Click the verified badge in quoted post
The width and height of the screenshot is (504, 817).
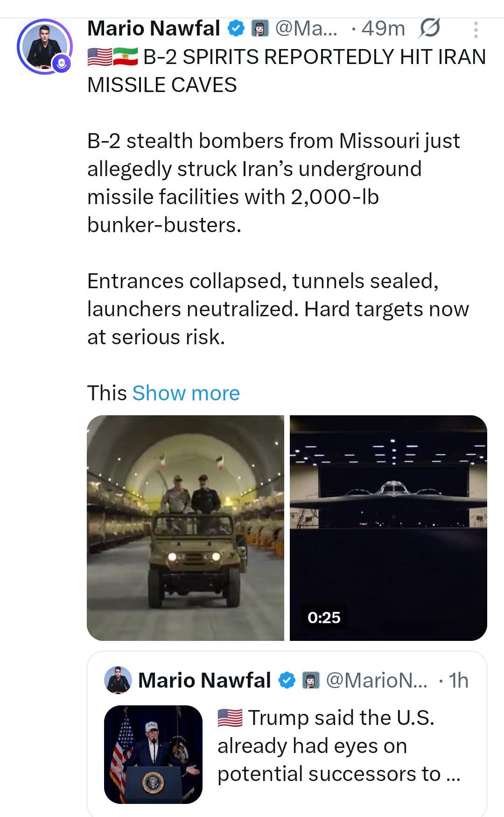(287, 680)
